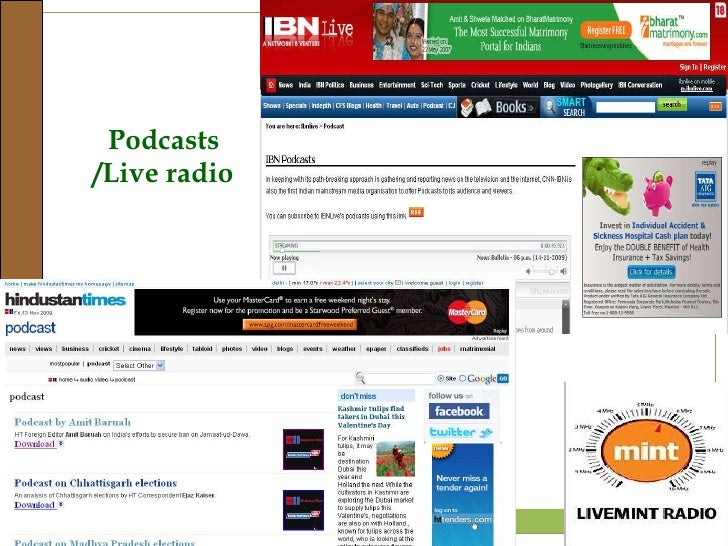The width and height of the screenshot is (728, 546).
Task: Click the green search button on IBNLive
Action: [x=671, y=105]
